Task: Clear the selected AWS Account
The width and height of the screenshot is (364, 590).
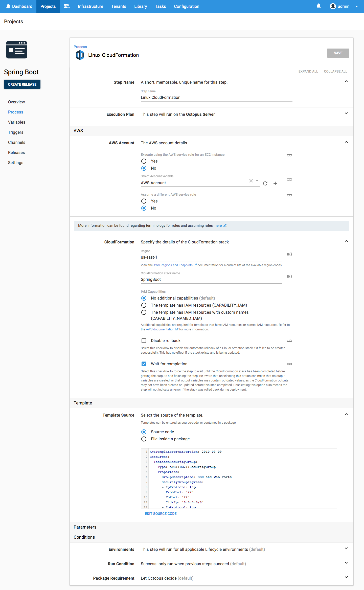Action: pyautogui.click(x=251, y=180)
